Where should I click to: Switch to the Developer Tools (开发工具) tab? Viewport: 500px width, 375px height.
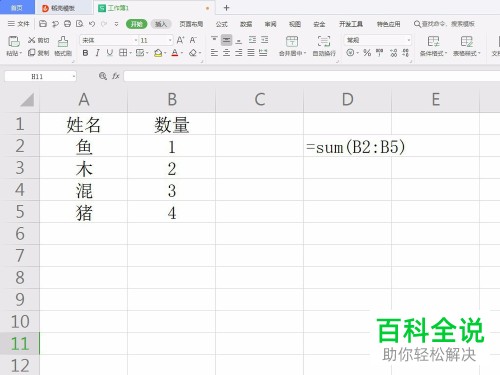pos(351,24)
